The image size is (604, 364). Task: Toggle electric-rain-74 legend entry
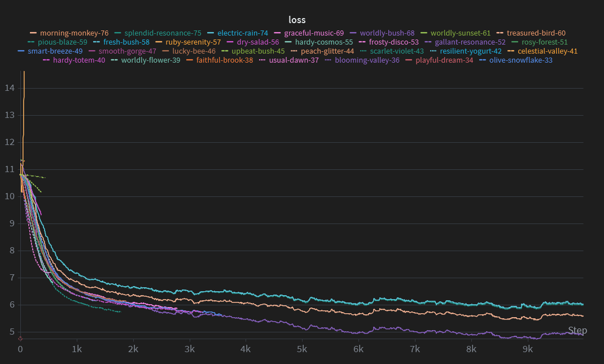tap(242, 33)
